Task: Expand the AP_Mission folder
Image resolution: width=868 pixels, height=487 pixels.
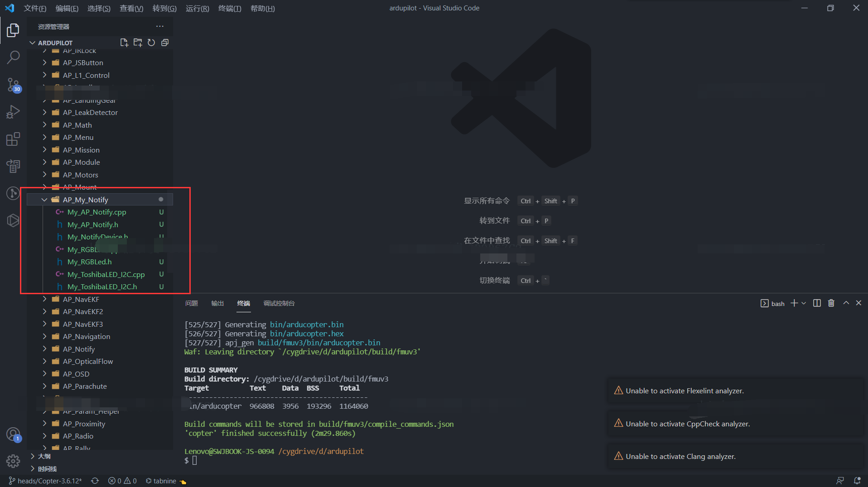Action: click(100, 150)
